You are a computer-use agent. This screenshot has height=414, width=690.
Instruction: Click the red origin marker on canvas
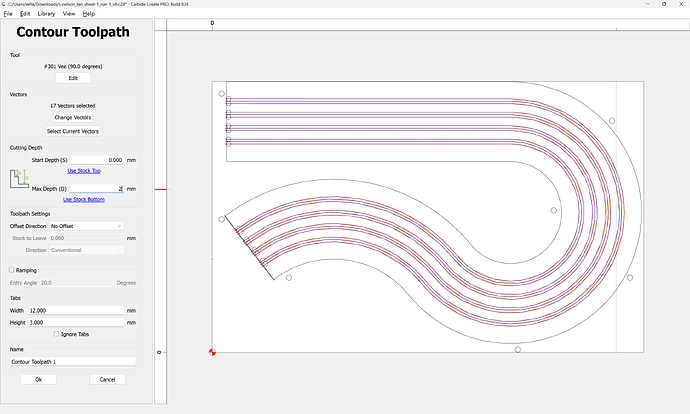212,352
